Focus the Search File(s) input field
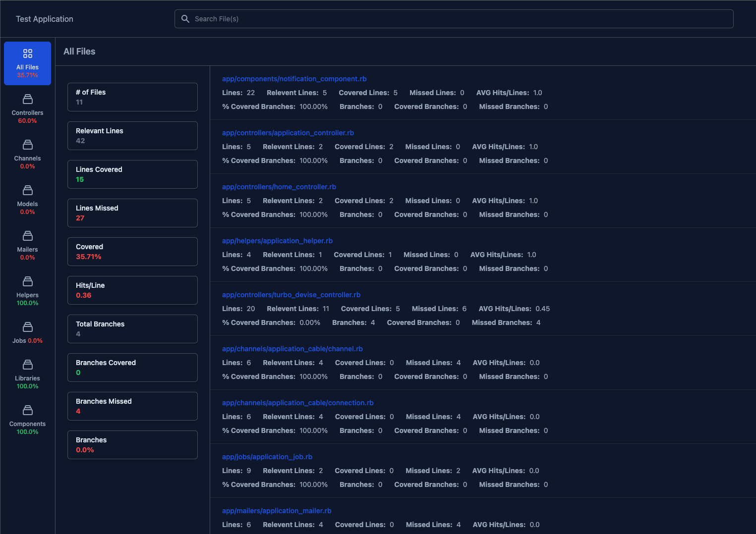Image resolution: width=756 pixels, height=534 pixels. pyautogui.click(x=461, y=19)
